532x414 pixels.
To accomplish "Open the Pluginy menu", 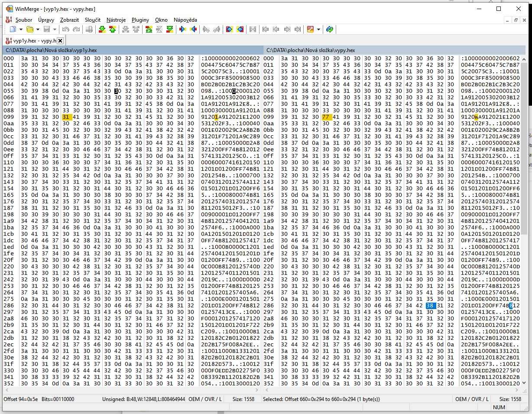I will (x=140, y=20).
